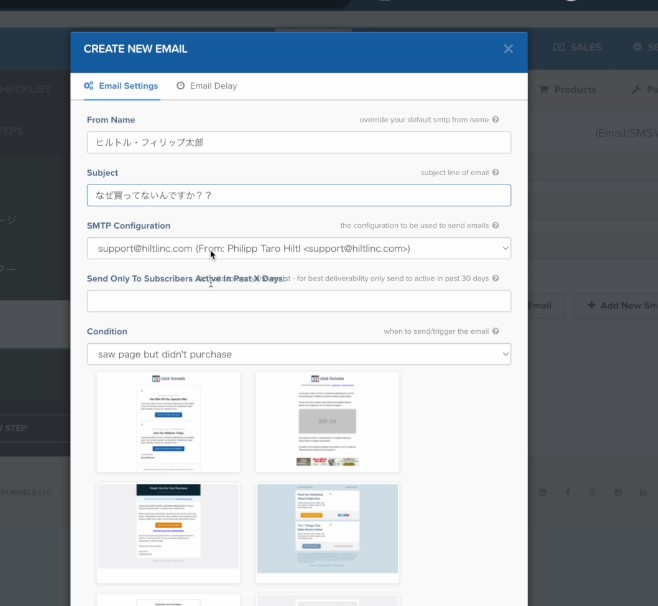Click the Add New SMS button behind dialog

616,306
